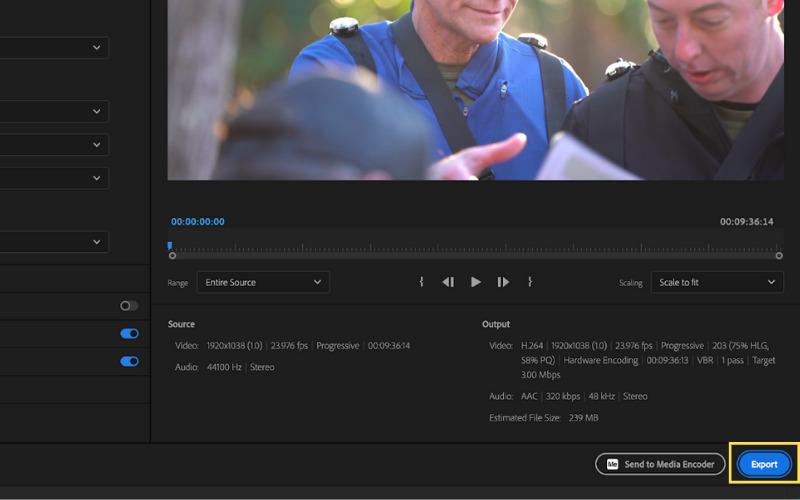Screen dimensions: 800x500
Task: Click Send to Media Encoder button
Action: coord(660,464)
